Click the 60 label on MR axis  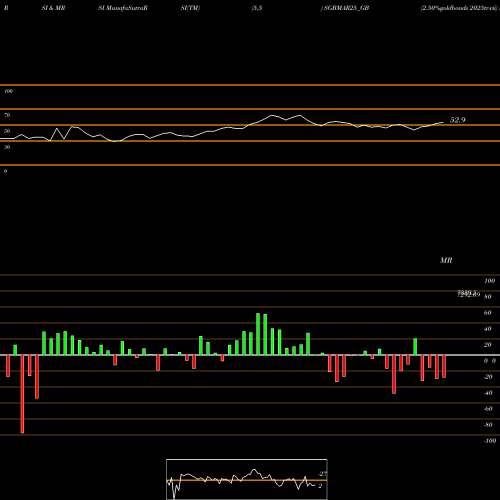(x=487, y=313)
